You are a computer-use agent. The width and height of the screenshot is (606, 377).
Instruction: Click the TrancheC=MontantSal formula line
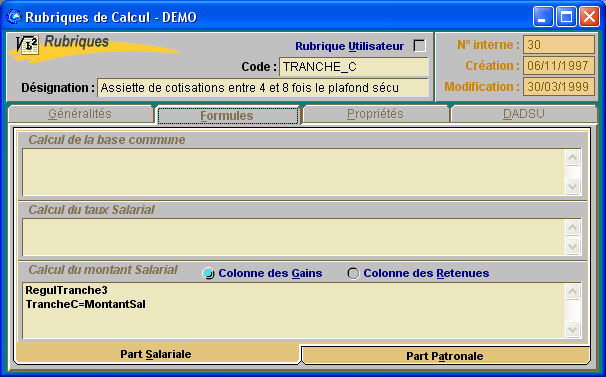[x=86, y=304]
